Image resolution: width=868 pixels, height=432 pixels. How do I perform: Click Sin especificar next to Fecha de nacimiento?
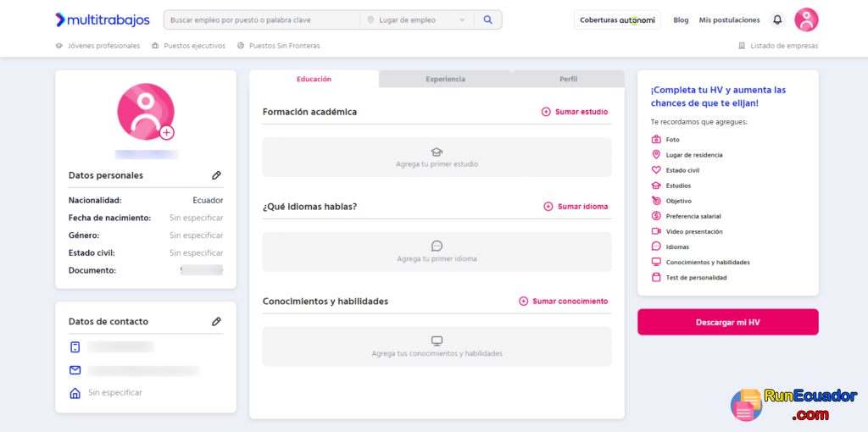tap(196, 218)
